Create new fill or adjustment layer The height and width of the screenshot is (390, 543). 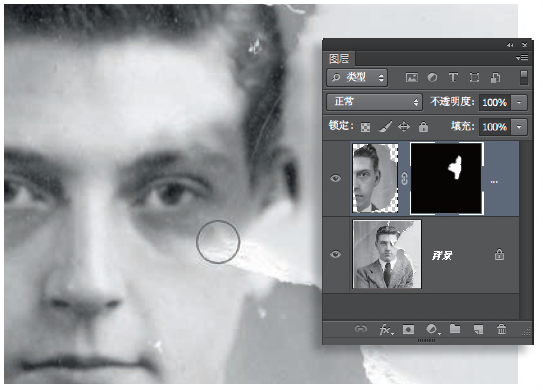tap(433, 329)
